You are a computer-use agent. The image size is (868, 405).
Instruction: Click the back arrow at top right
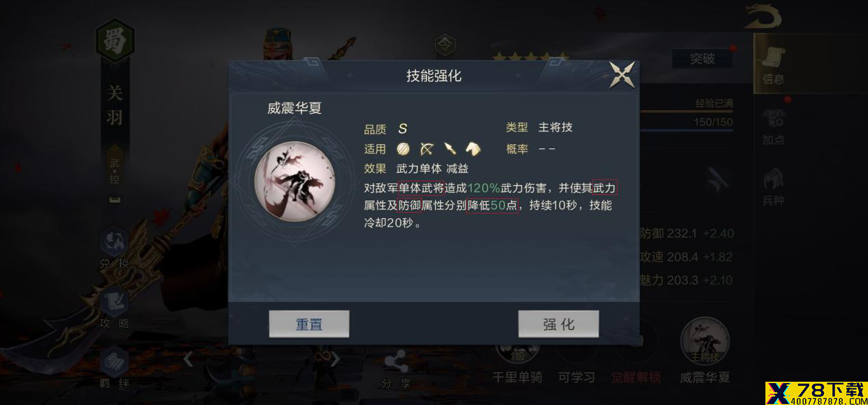click(x=764, y=16)
